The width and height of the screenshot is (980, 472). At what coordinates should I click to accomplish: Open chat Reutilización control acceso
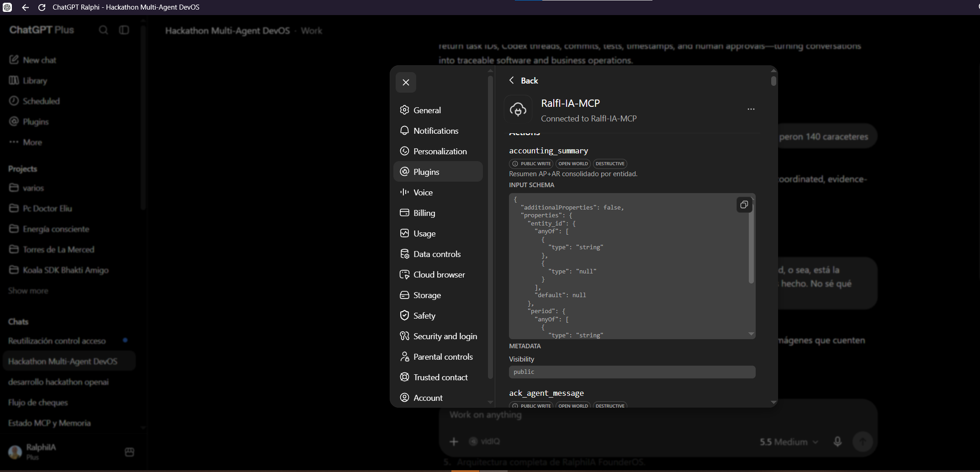coord(69,341)
